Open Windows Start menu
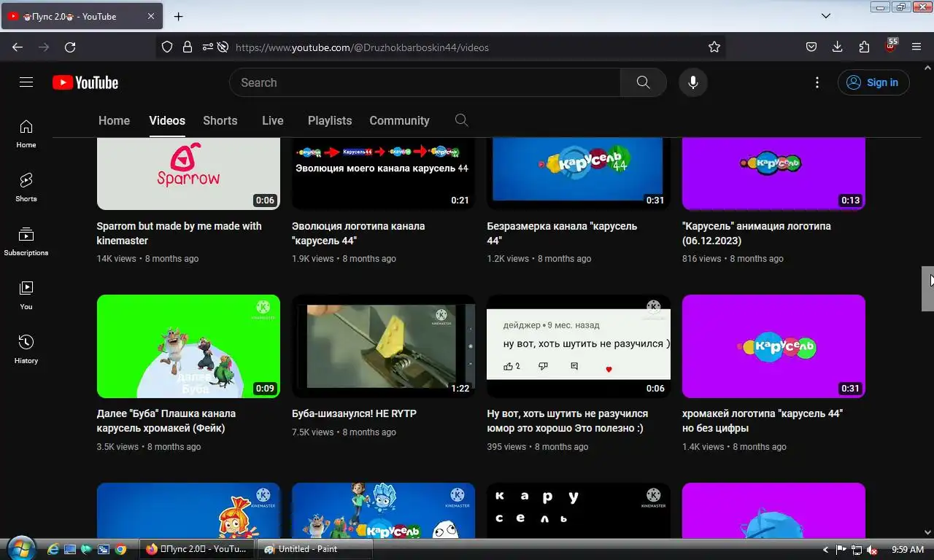This screenshot has height=560, width=934. point(20,549)
